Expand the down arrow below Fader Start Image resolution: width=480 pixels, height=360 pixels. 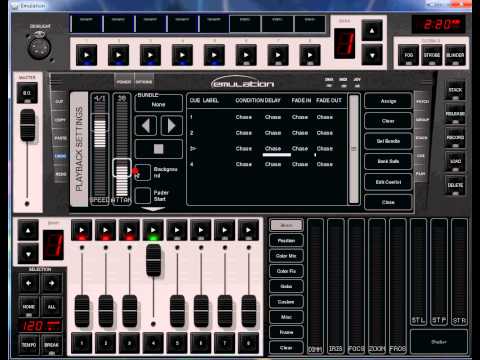(x=153, y=209)
